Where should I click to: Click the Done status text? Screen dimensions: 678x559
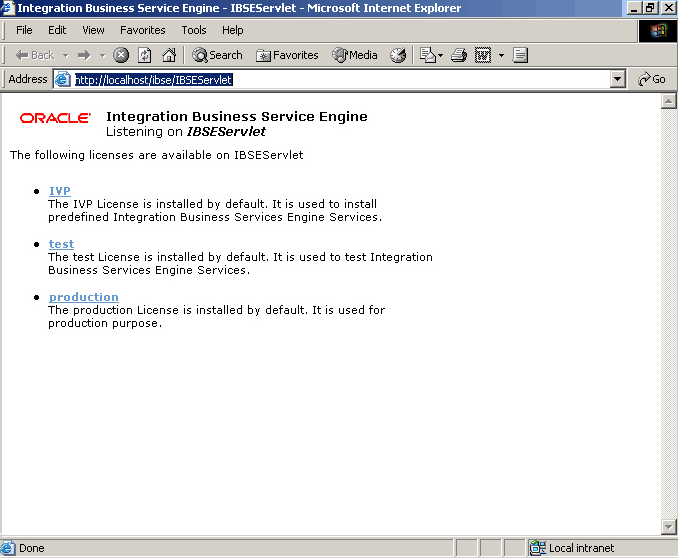[32, 548]
